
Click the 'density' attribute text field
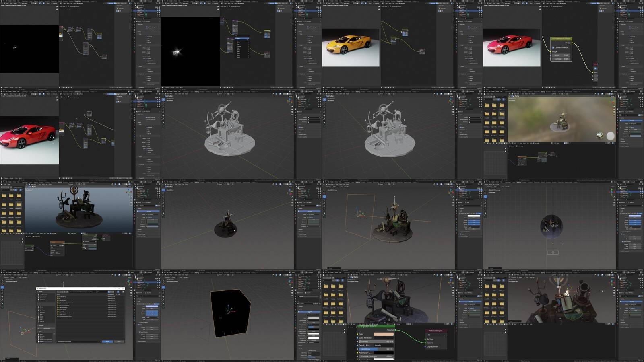click(384, 346)
